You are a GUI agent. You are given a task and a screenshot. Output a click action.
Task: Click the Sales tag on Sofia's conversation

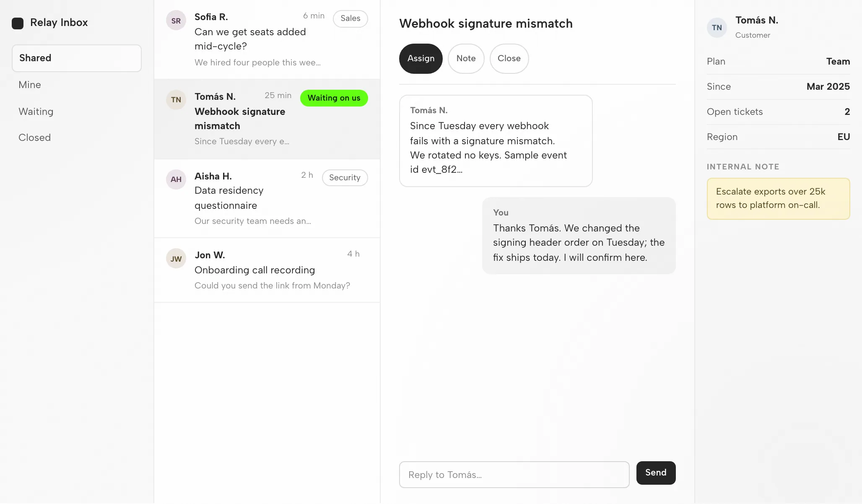351,18
